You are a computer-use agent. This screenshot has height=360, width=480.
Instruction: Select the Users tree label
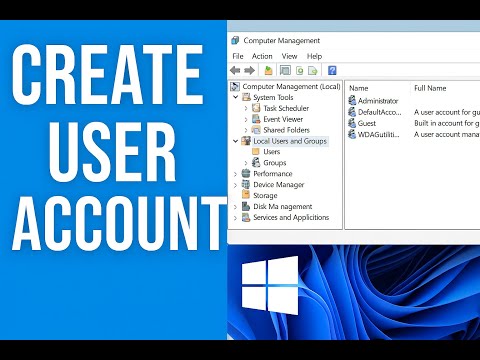pos(272,152)
